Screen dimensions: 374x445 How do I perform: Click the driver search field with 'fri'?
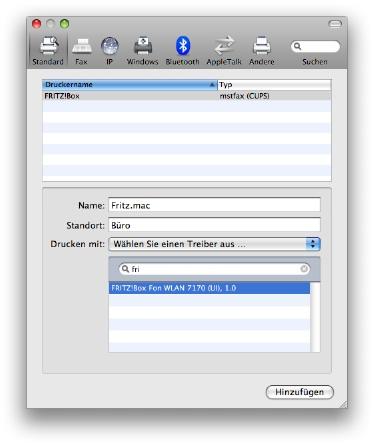click(214, 269)
